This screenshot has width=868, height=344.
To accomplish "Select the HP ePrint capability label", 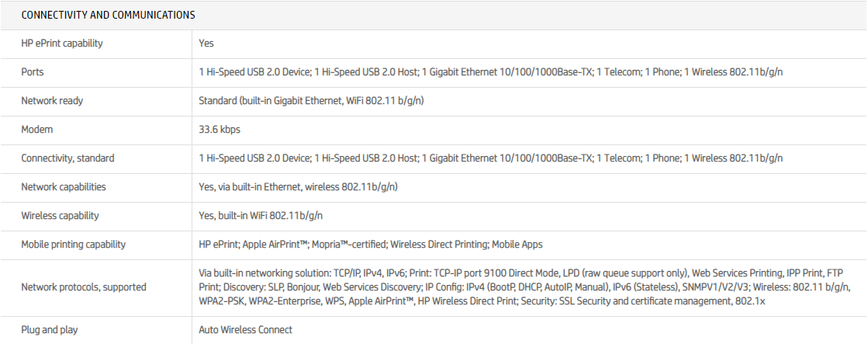I will (x=62, y=43).
